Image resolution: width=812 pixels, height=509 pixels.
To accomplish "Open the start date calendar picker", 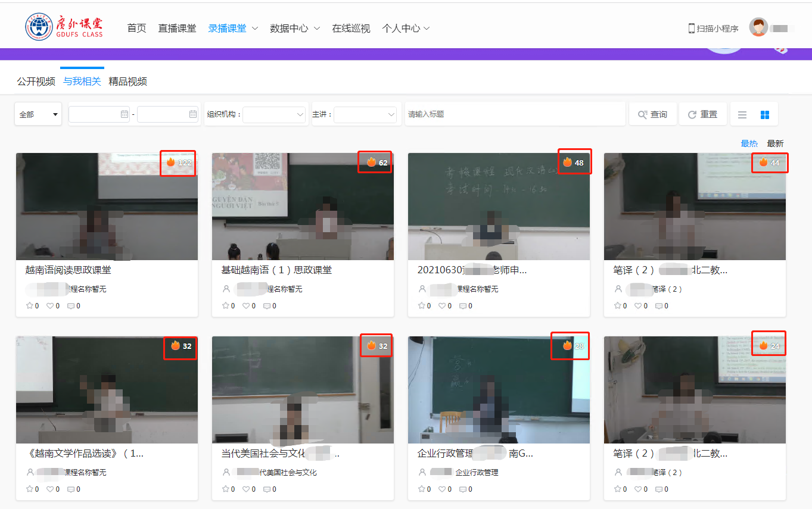I will [x=124, y=114].
